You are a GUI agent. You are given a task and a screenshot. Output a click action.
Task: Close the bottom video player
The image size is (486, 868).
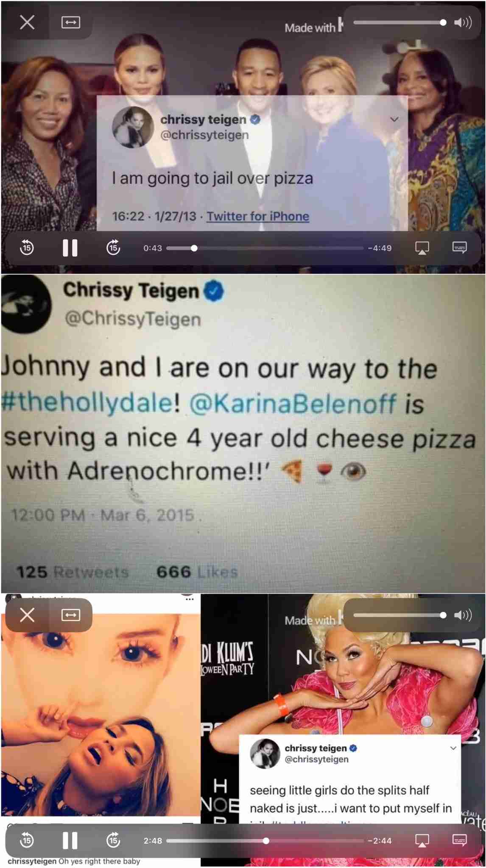(x=27, y=615)
